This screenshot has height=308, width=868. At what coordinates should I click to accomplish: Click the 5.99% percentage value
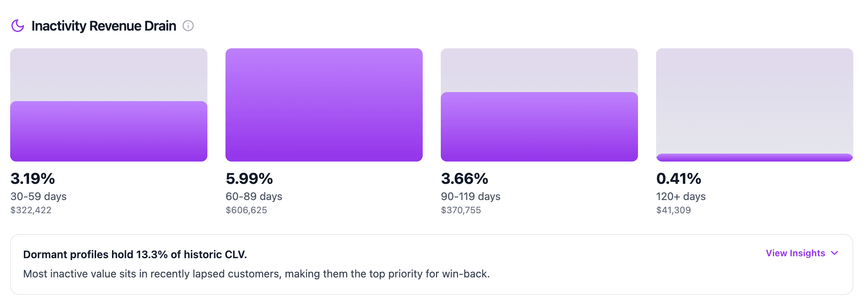tap(249, 179)
